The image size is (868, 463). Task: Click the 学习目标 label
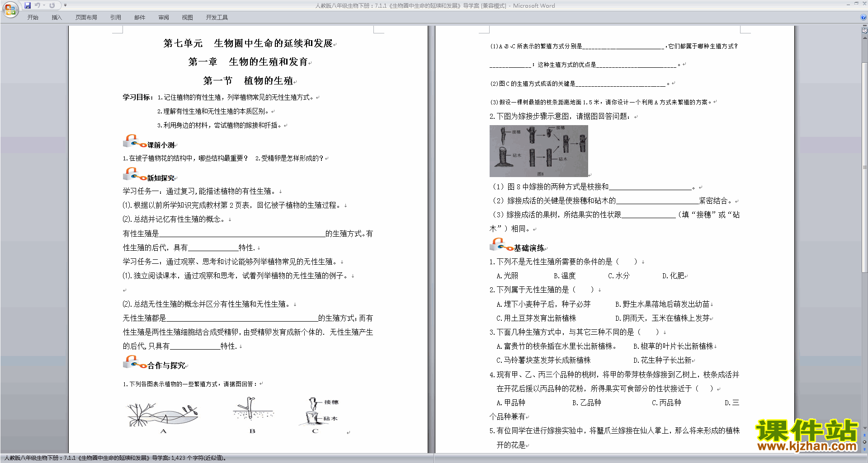[x=137, y=97]
